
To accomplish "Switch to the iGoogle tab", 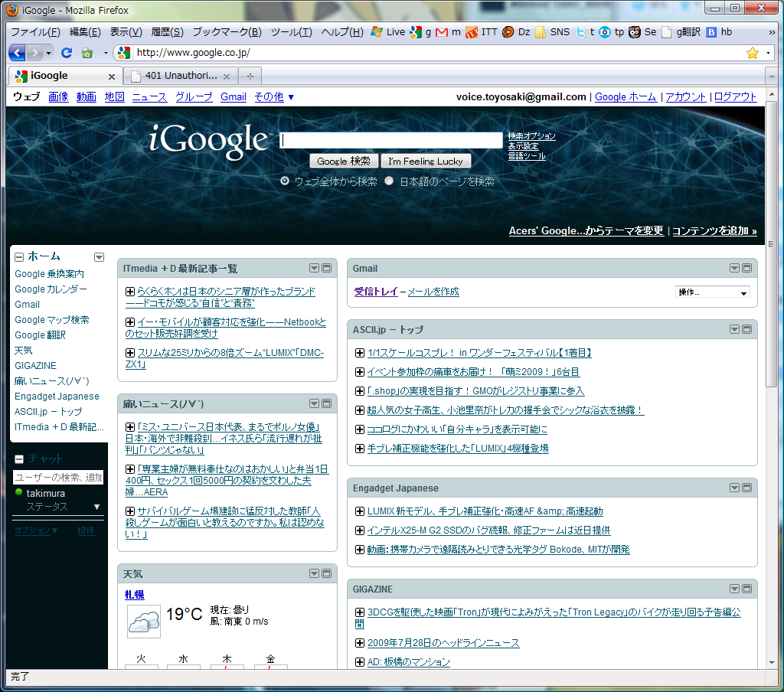I will click(x=65, y=76).
